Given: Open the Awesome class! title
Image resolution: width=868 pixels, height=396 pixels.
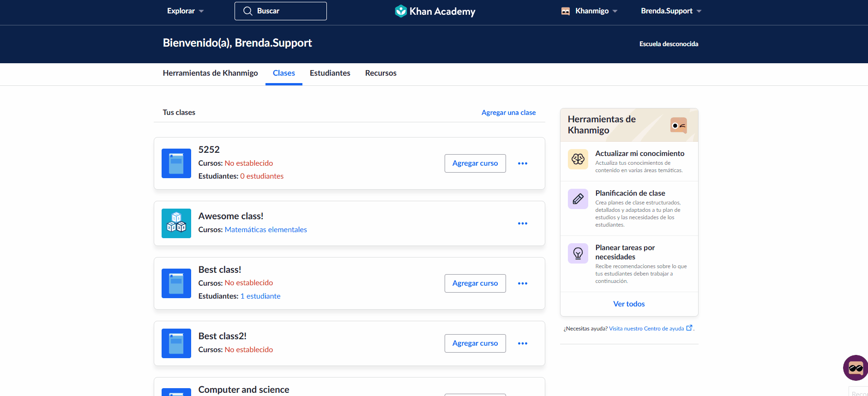Looking at the screenshot, I should [231, 216].
